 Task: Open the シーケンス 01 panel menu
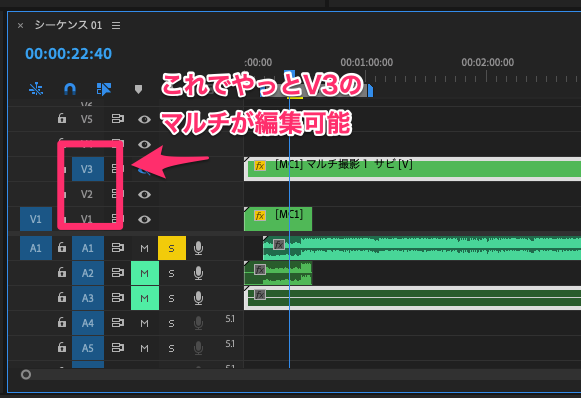pos(116,25)
